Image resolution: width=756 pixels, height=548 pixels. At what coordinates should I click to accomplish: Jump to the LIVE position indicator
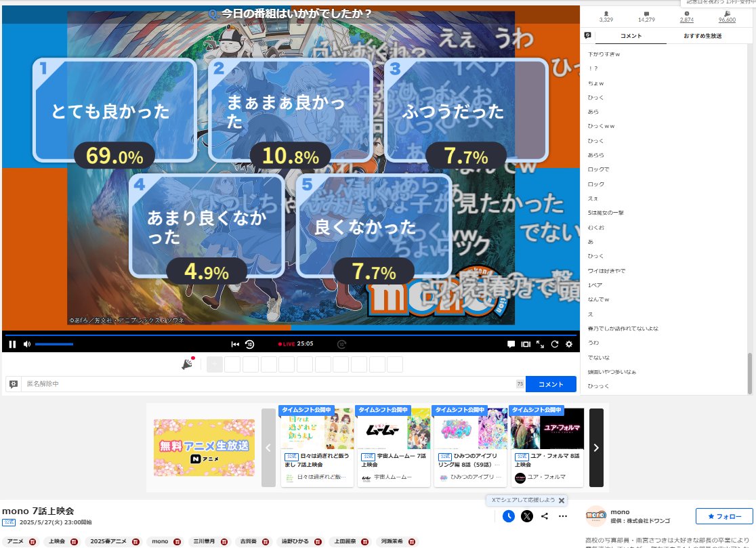[x=287, y=344]
